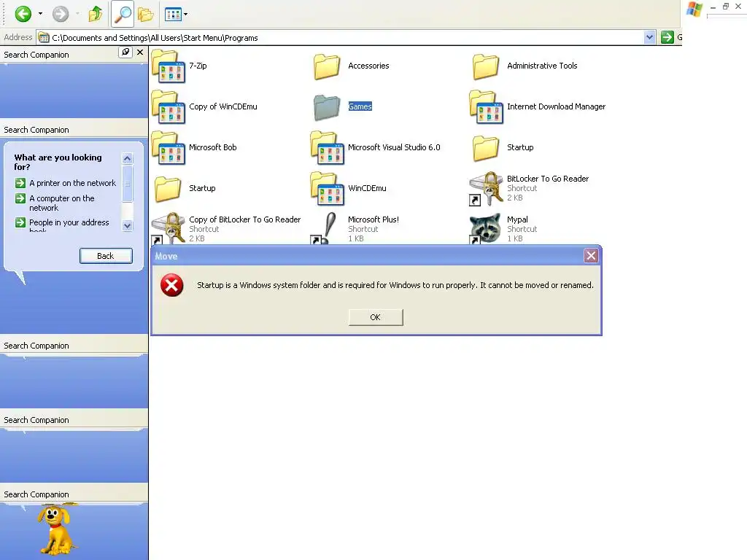Viewport: 747px width, 560px height.
Task: Click the 'Games' folder label
Action: (360, 106)
